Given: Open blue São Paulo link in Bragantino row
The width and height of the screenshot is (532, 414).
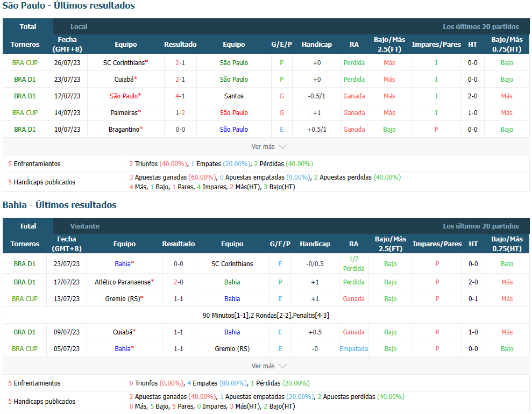Looking at the screenshot, I should 234,129.
